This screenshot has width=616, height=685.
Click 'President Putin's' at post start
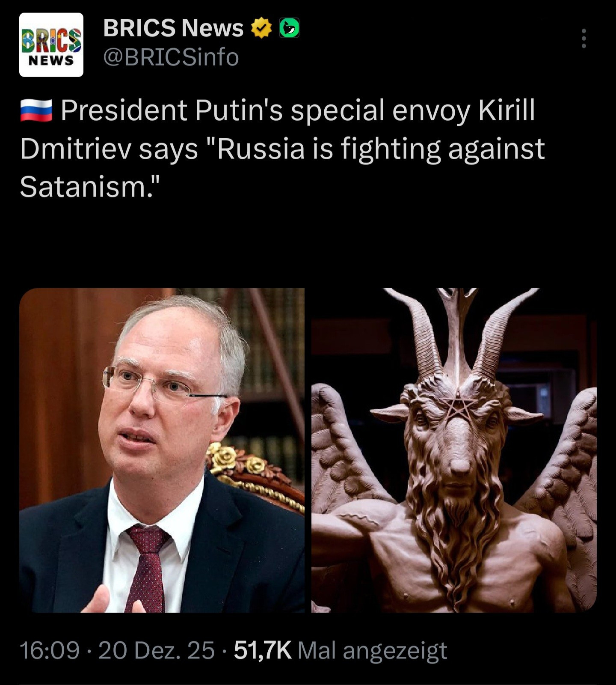point(172,110)
